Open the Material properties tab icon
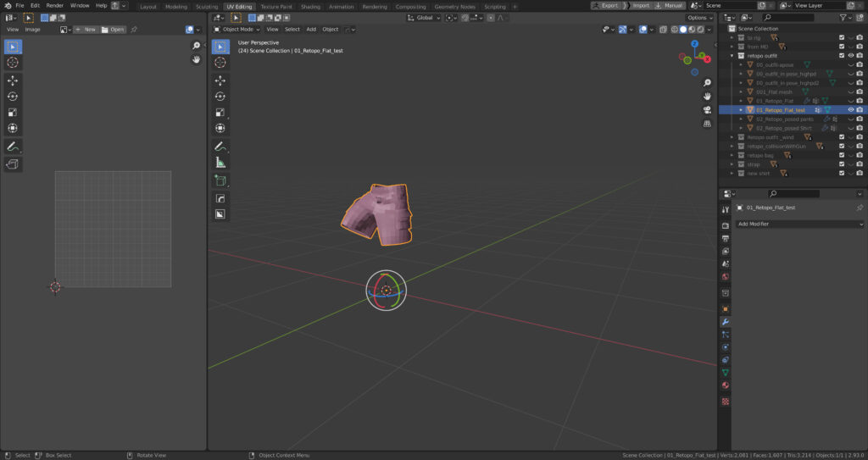This screenshot has width=868, height=460. pos(725,385)
